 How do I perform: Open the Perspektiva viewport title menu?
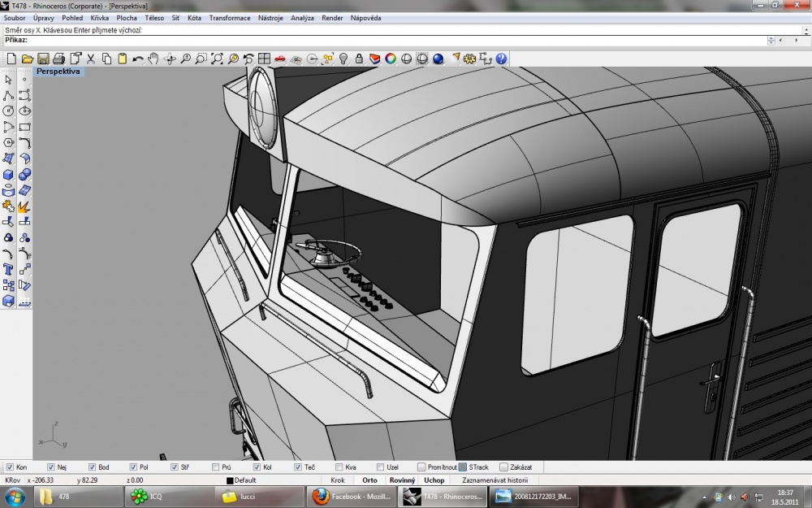[x=58, y=72]
